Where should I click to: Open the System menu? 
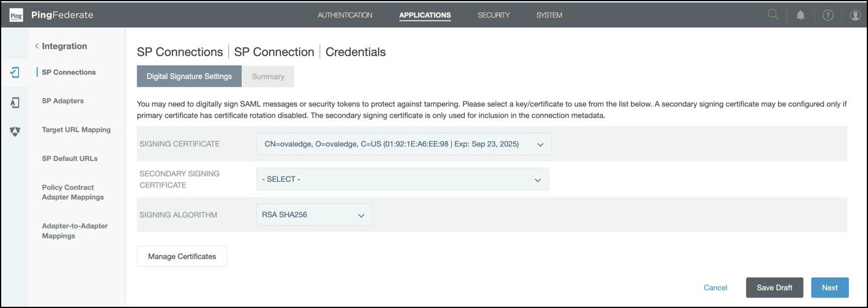[x=549, y=15]
